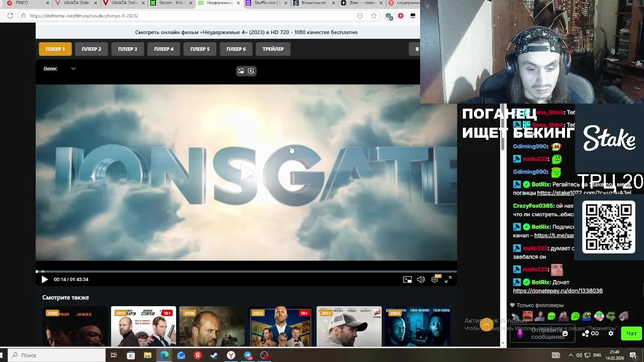
Task: Insert the laughing man emote
Action: pyautogui.click(x=527, y=316)
